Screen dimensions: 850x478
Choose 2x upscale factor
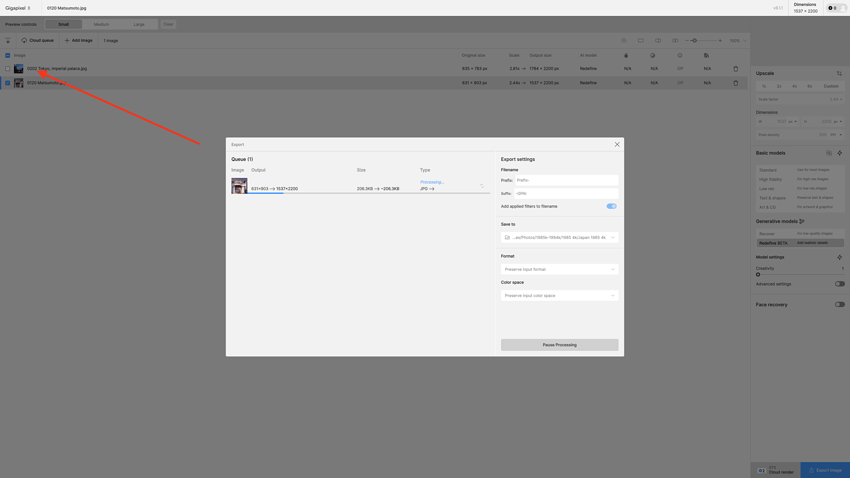click(779, 86)
